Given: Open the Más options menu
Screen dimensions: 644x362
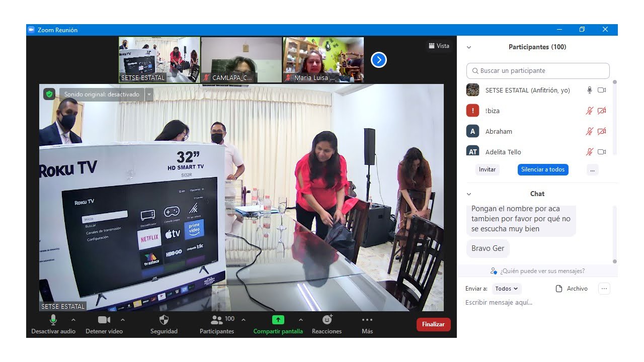Looking at the screenshot, I should (367, 324).
